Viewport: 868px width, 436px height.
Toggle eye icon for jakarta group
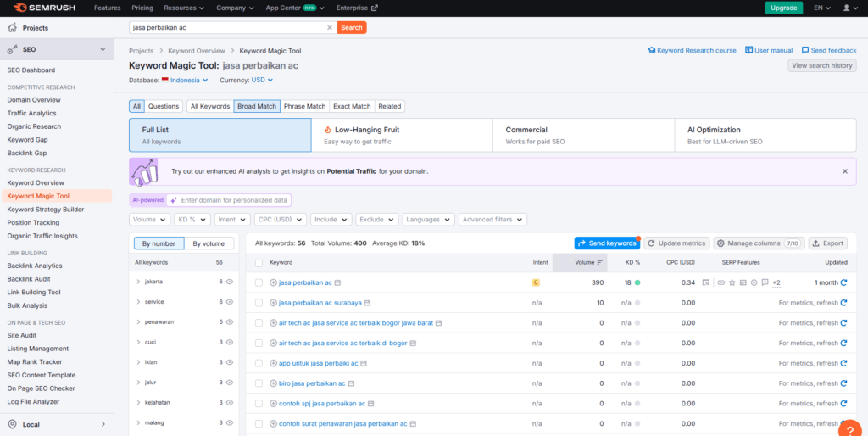230,282
